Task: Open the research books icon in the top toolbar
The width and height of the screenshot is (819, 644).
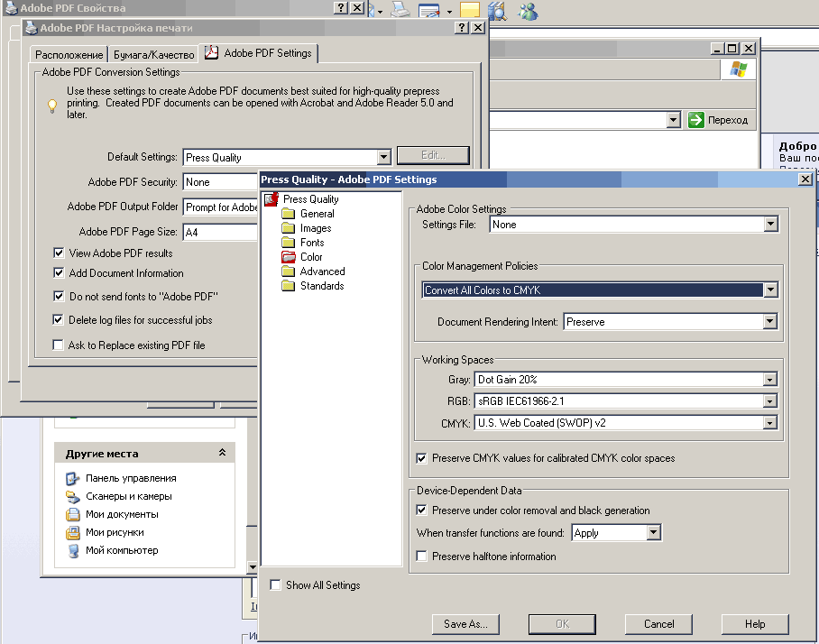Action: [x=497, y=11]
